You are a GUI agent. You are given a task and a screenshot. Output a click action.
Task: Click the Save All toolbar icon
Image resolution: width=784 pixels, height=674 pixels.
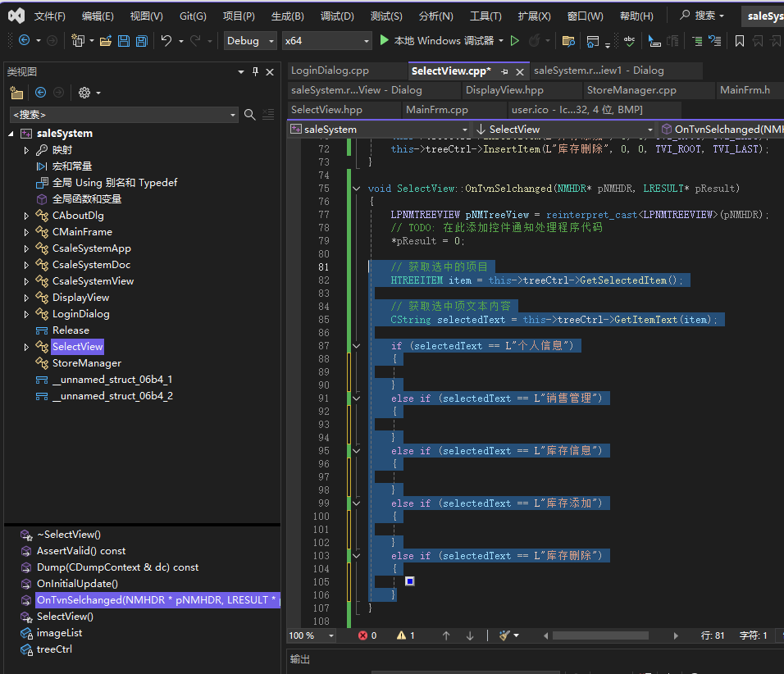coord(141,41)
